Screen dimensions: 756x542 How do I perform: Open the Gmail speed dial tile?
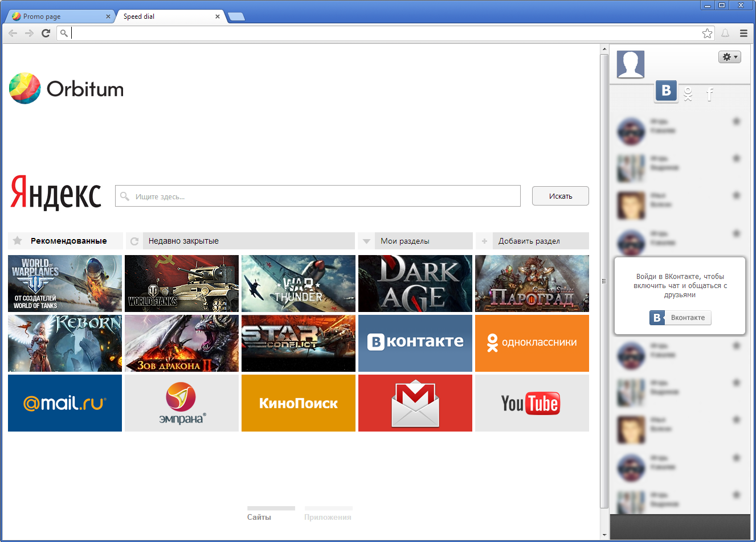pos(415,403)
